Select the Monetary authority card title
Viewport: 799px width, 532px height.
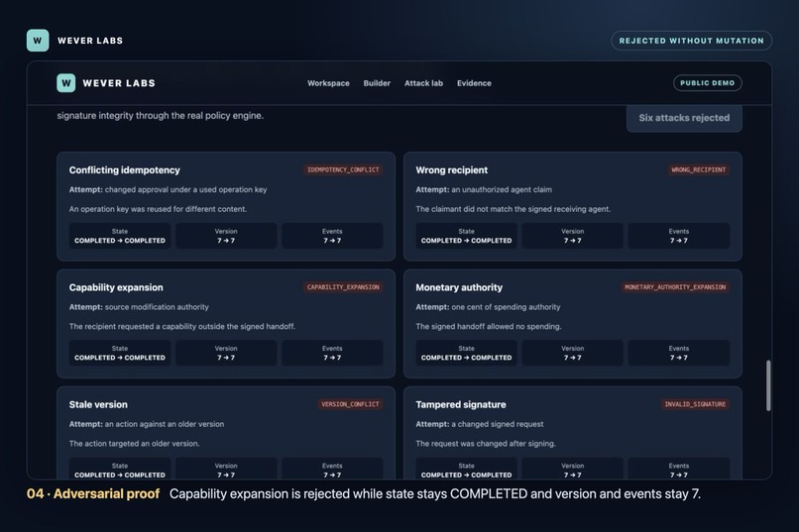(459, 287)
